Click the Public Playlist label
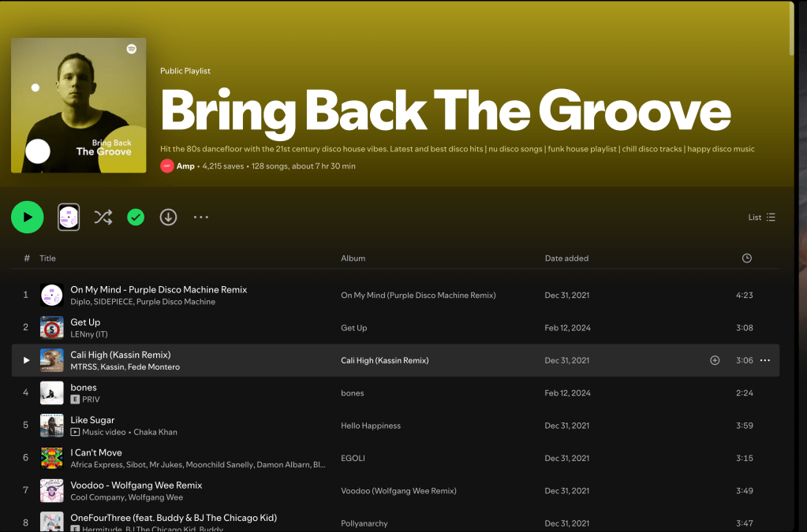 point(185,71)
